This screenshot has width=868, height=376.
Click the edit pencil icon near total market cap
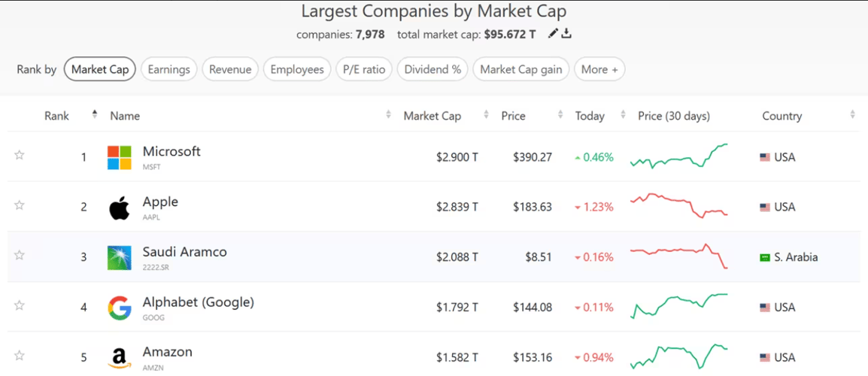tap(554, 33)
